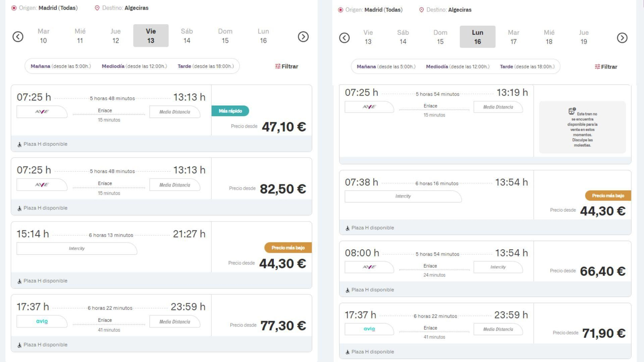The width and height of the screenshot is (644, 362).
Task: Click the AVE logo on the 07:25 train
Action: pyautogui.click(x=42, y=112)
